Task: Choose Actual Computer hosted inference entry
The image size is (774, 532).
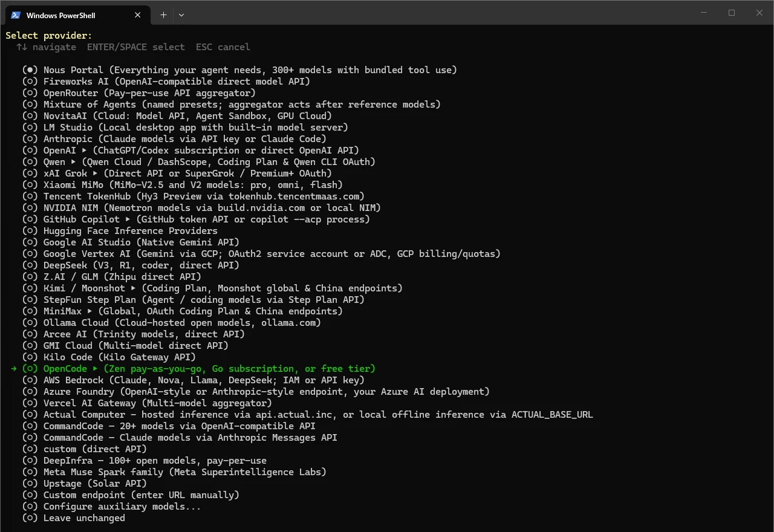Action: click(308, 415)
